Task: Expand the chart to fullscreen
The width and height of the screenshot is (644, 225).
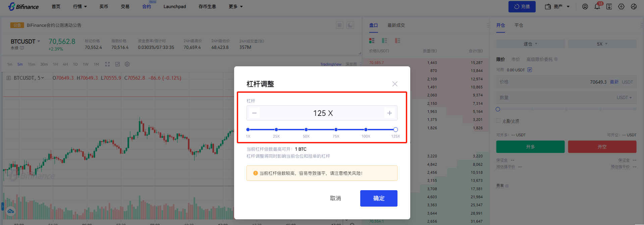Action: tap(107, 64)
